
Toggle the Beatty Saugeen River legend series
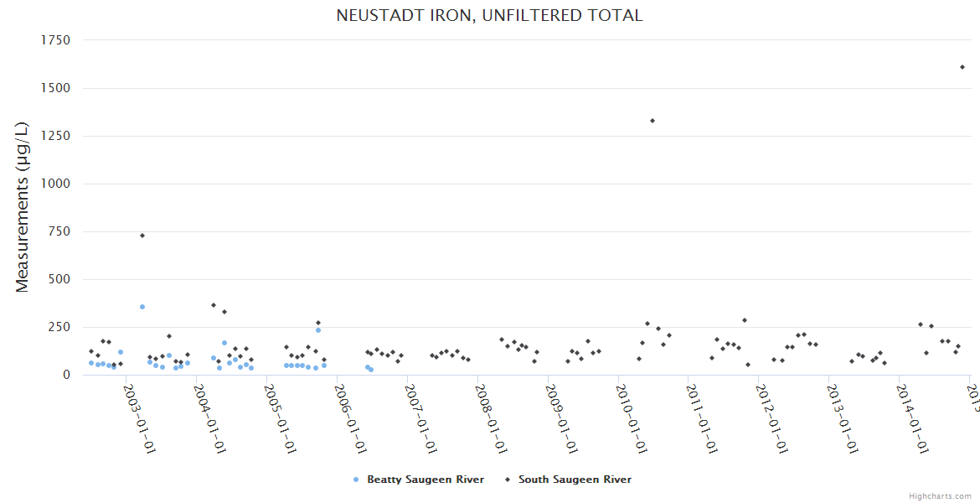point(425,480)
